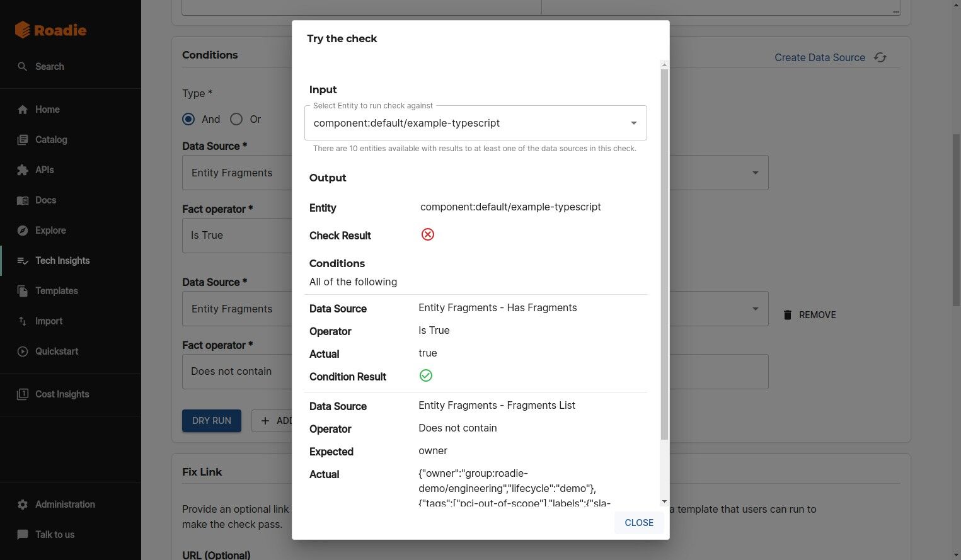This screenshot has height=560, width=961.
Task: Click the Home house icon
Action: (23, 110)
